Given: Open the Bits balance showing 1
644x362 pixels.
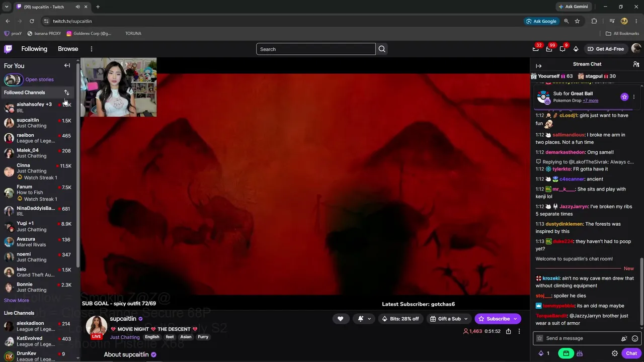Looking at the screenshot, I should click(x=544, y=353).
